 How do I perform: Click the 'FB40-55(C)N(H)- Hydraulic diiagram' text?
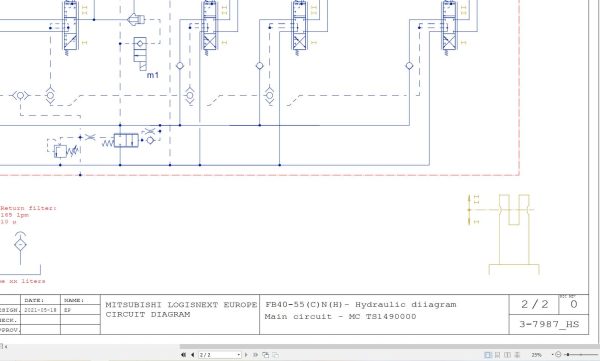click(360, 305)
